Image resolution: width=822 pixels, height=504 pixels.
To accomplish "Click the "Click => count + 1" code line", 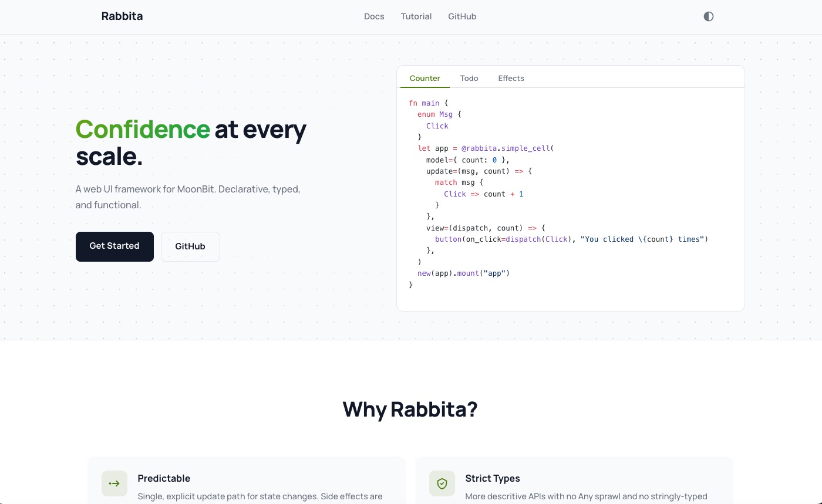I will click(484, 194).
